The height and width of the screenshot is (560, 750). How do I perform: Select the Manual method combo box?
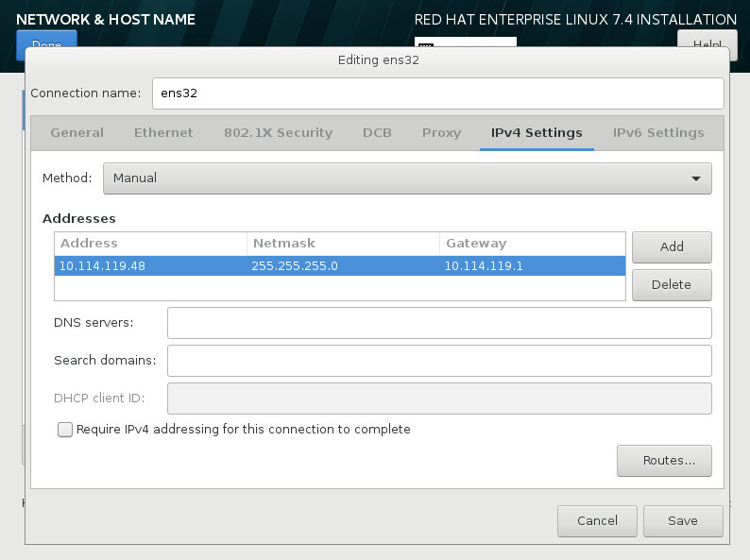point(407,178)
